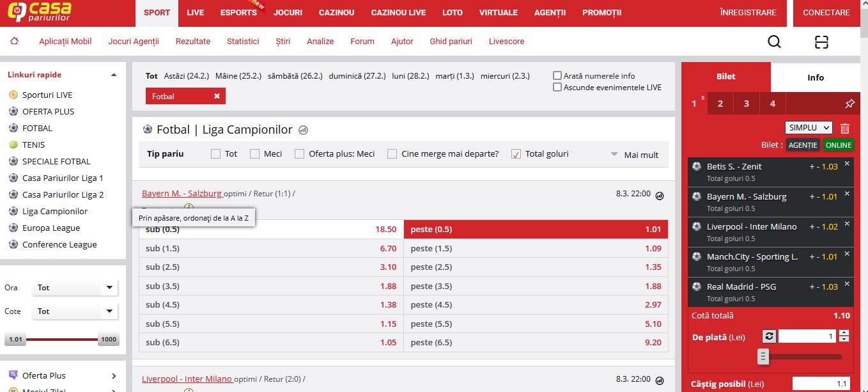Image resolution: width=868 pixels, height=392 pixels.
Task: Uncheck the Total goluri checkbox
Action: pyautogui.click(x=516, y=153)
